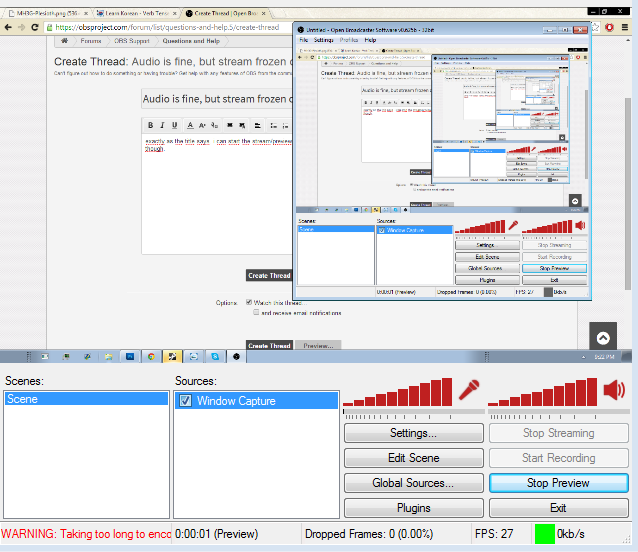Click the Photoshop icon in the captured taskbar
638x552 pixels.
click(x=130, y=357)
